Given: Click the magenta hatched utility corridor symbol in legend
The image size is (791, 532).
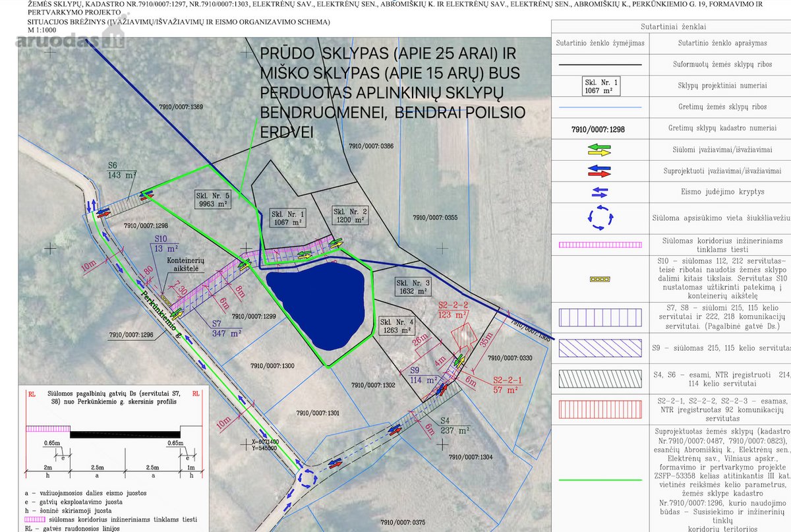Looking at the screenshot, I should pos(599,245).
